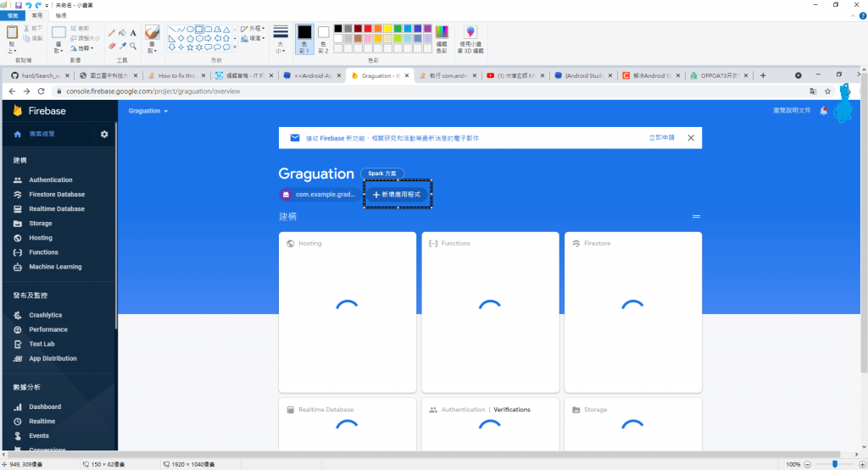Screen dimensions: 868x470
Task: Activate Color 2 (色彩2) selector
Action: pos(323,39)
